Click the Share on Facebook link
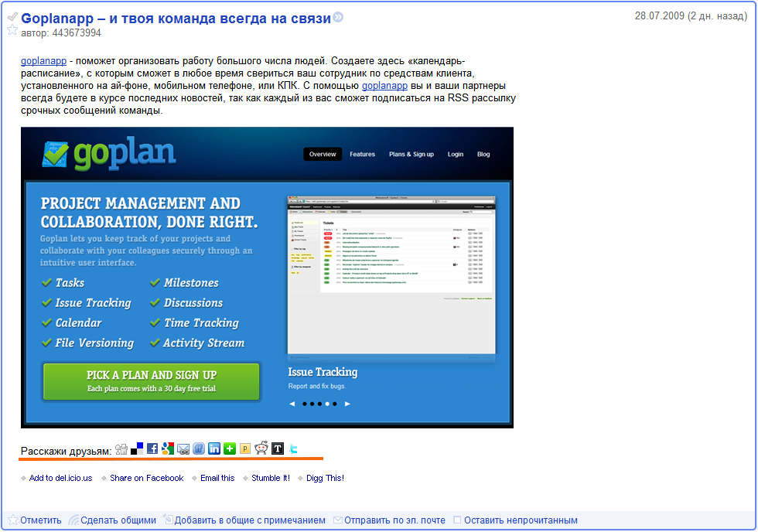The width and height of the screenshot is (758, 532). click(146, 478)
